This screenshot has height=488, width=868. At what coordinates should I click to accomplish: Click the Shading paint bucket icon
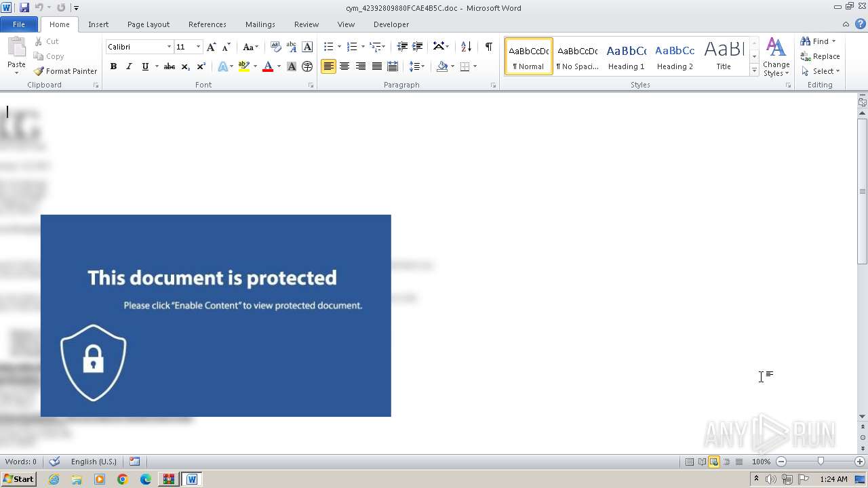[442, 66]
